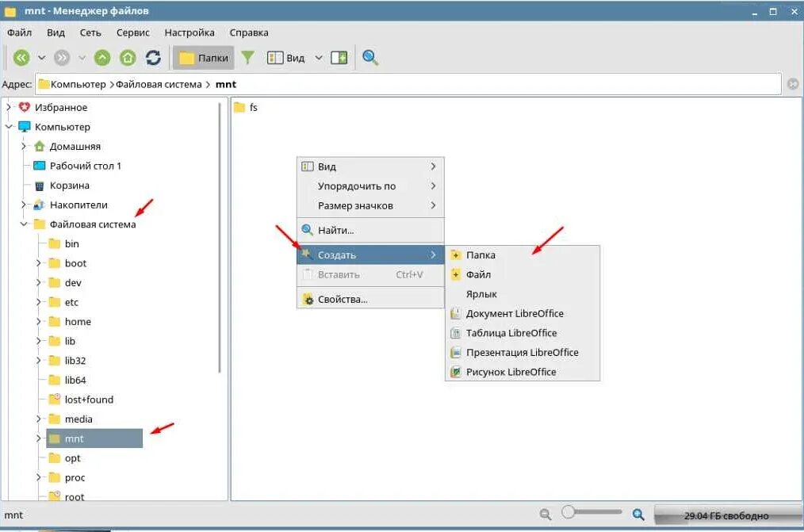Create new Файл from submenu

pyautogui.click(x=523, y=274)
